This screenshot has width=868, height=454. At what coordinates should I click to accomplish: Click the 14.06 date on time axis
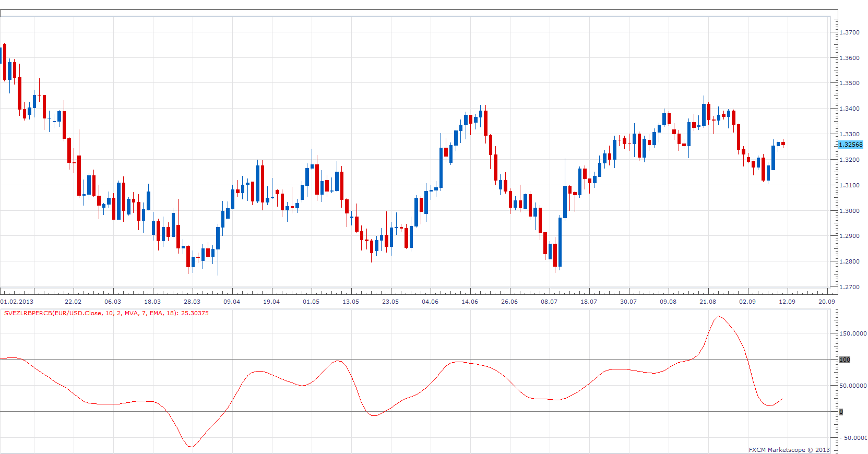[470, 302]
